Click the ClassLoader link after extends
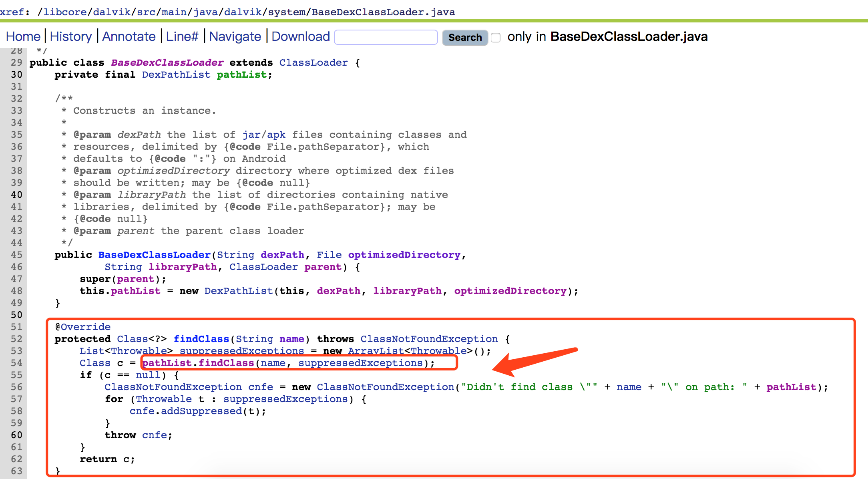 (313, 63)
